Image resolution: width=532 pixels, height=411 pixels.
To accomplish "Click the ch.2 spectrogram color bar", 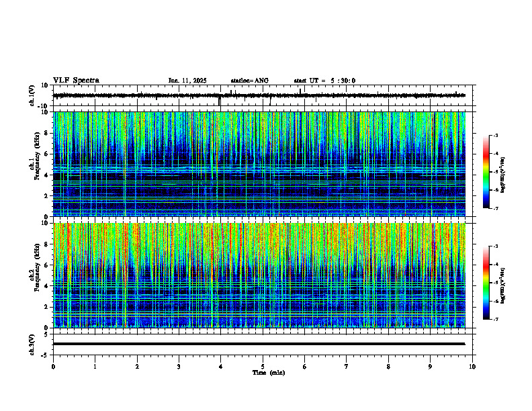I will point(486,283).
